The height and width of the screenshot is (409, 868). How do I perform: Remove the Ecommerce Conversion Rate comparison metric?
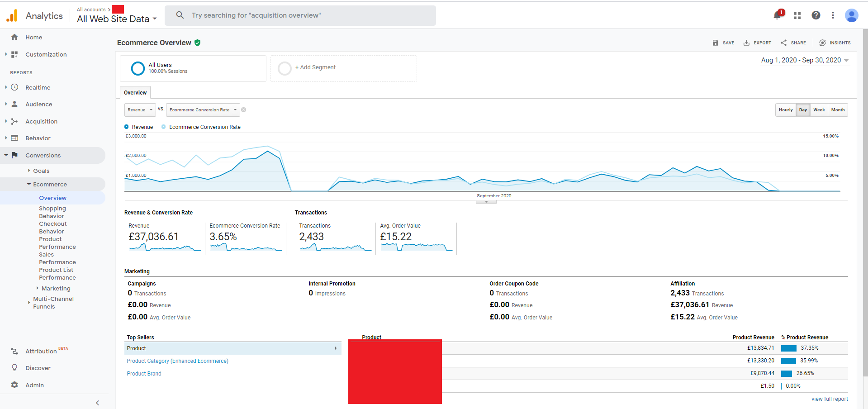(x=244, y=110)
